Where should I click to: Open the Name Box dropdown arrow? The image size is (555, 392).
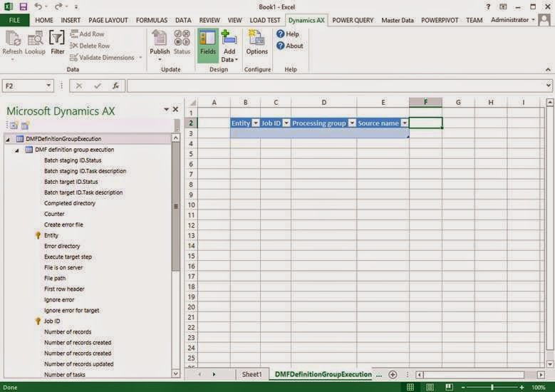pos(48,86)
